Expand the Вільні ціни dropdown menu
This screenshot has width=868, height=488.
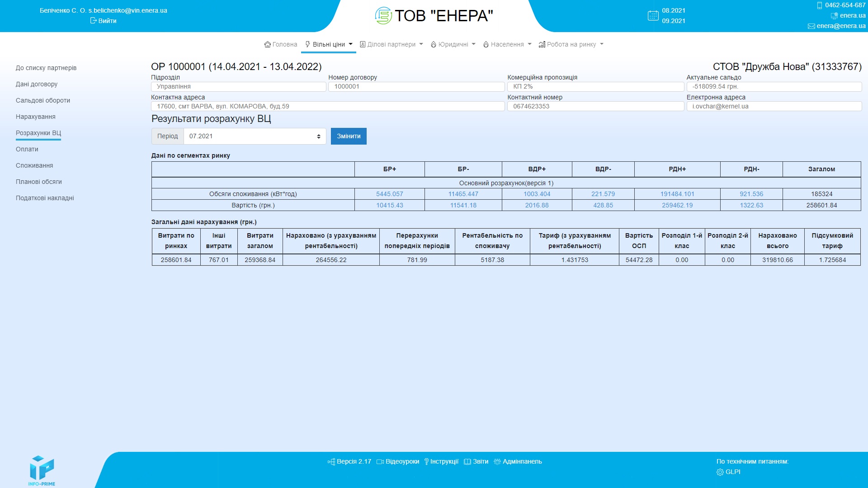point(329,44)
